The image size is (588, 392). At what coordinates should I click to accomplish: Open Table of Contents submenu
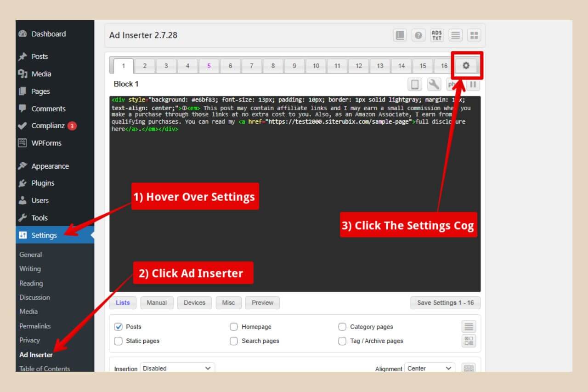45,369
